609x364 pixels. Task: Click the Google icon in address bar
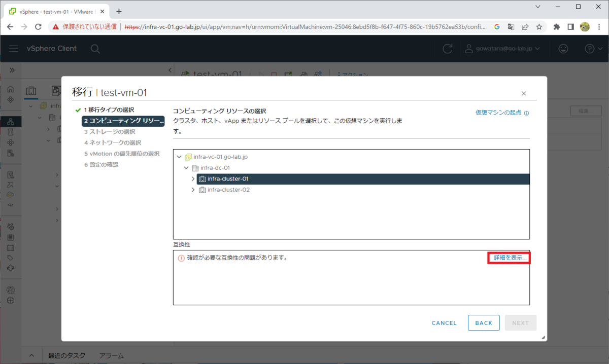[x=497, y=27]
